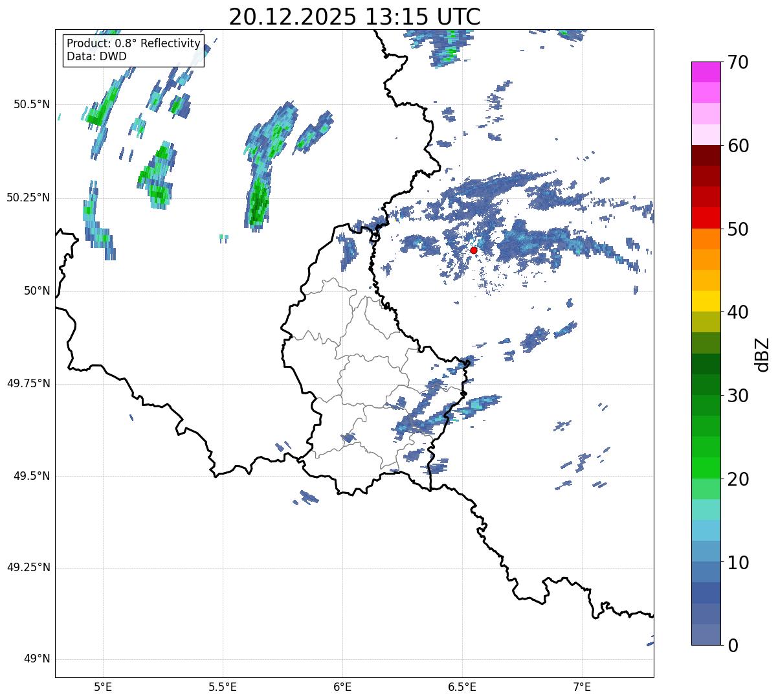Click the 'Data: DWD' label
The height and width of the screenshot is (700, 778).
pyautogui.click(x=96, y=56)
